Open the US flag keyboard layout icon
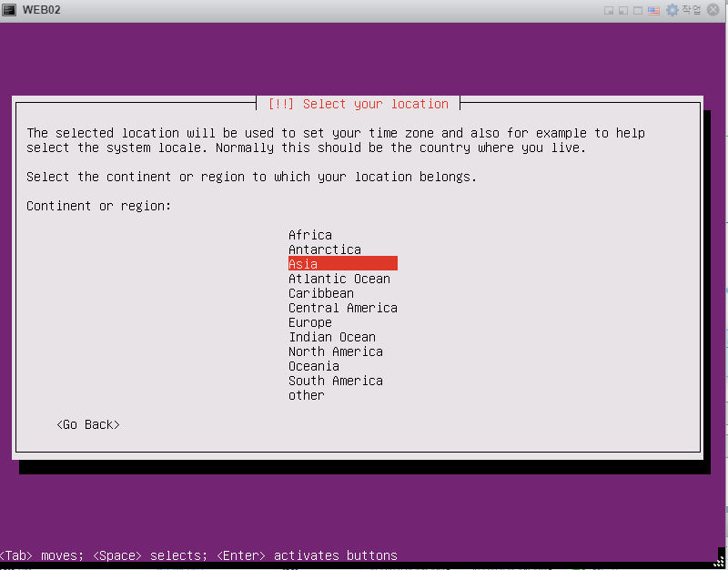Image resolution: width=728 pixels, height=570 pixels. (x=653, y=10)
